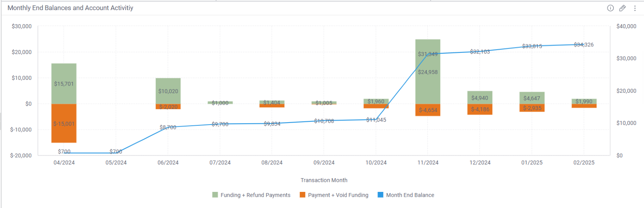Click the Transaction Month axis title
This screenshot has height=208, width=644.
pos(324,180)
